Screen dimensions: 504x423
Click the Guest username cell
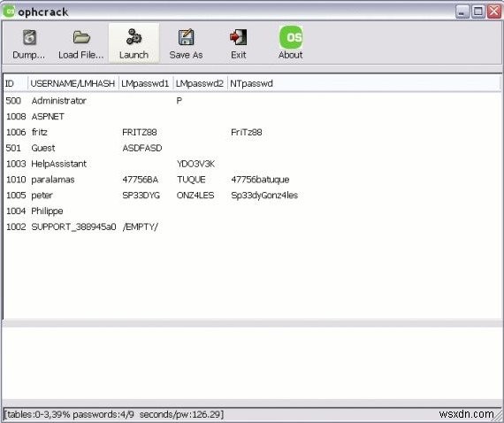pos(43,148)
